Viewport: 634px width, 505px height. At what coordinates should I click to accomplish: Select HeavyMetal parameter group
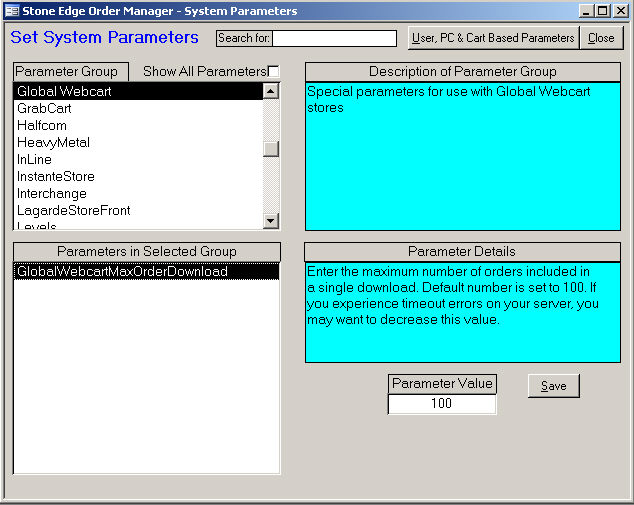pyautogui.click(x=139, y=142)
